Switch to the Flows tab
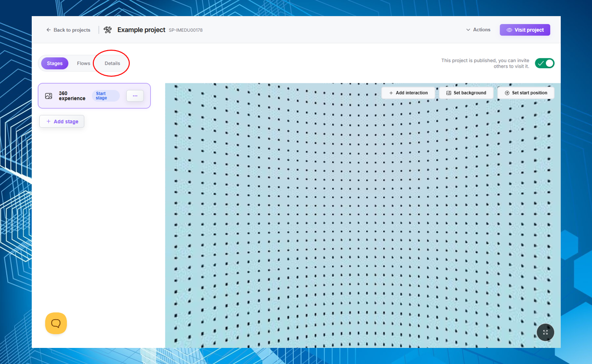The width and height of the screenshot is (592, 364). point(83,63)
